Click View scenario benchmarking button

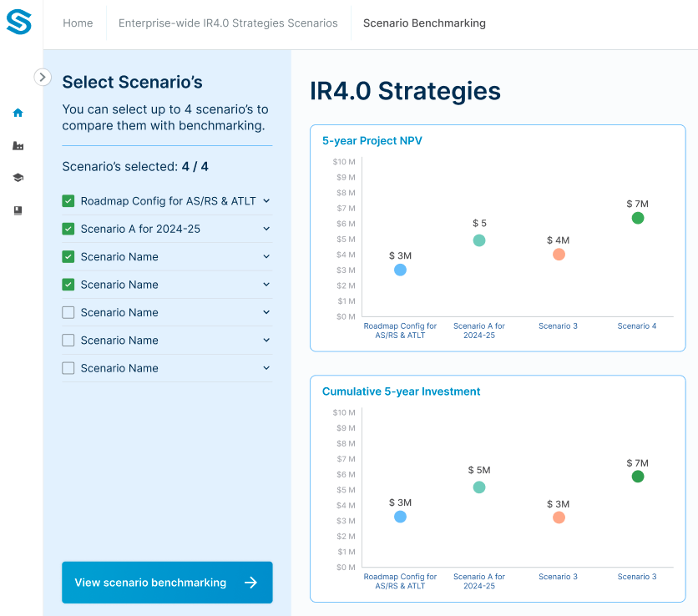167,583
